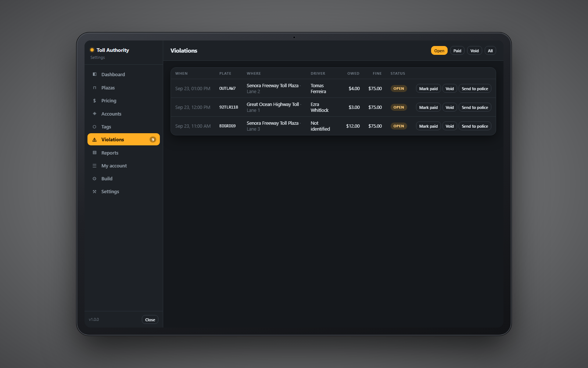Click driver name Ezra Whitlock
The width and height of the screenshot is (588, 368).
click(320, 107)
